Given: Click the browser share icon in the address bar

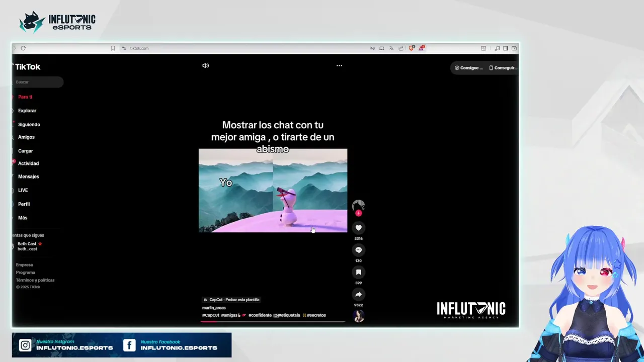Looking at the screenshot, I should pyautogui.click(x=401, y=48).
